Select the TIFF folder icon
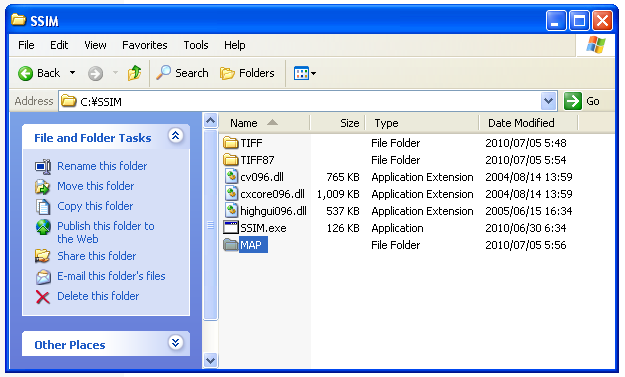Screen dimensions: 625x377 230,143
